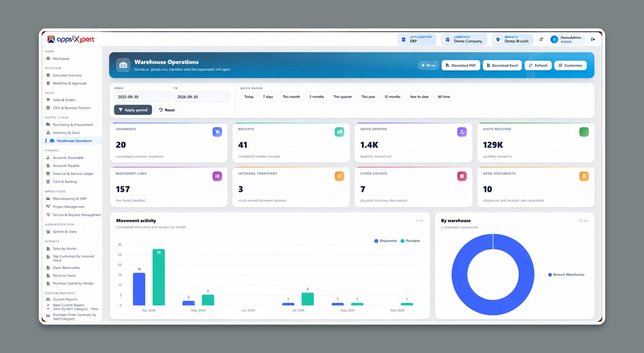Click the Download Excel button
644x353 pixels.
(x=502, y=65)
